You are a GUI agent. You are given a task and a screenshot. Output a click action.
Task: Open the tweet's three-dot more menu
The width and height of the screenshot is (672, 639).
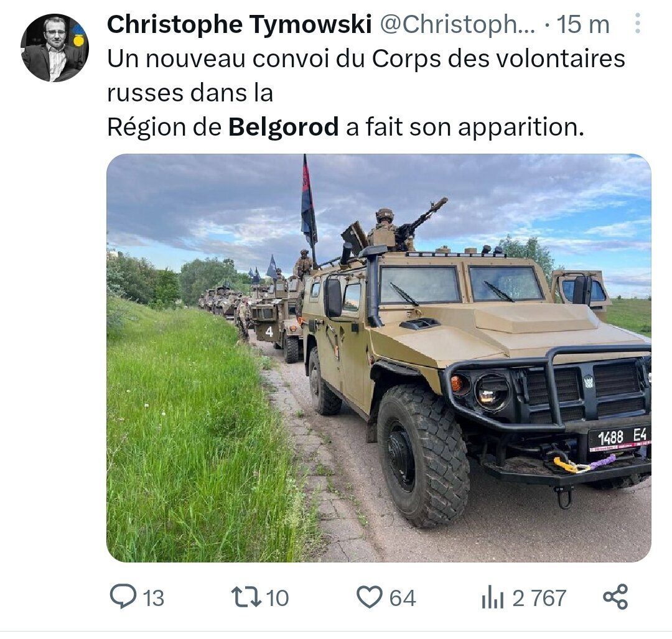click(x=638, y=24)
